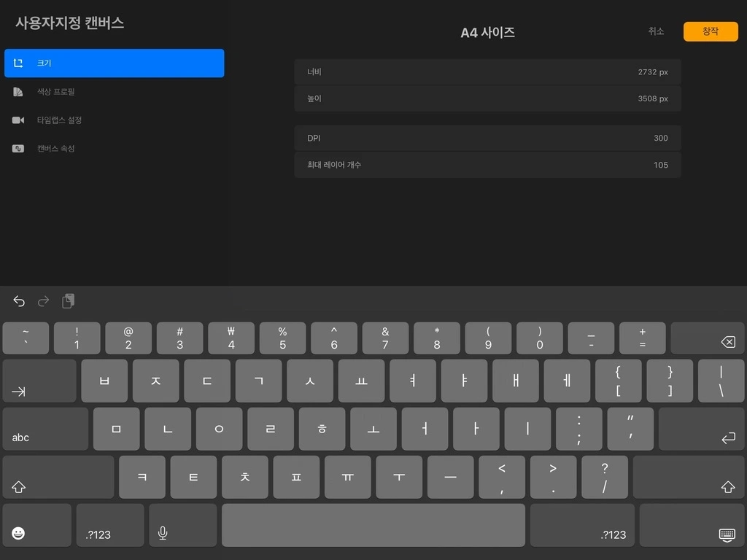The width and height of the screenshot is (747, 560).
Task: Tap the number 1 key
Action: [77, 338]
